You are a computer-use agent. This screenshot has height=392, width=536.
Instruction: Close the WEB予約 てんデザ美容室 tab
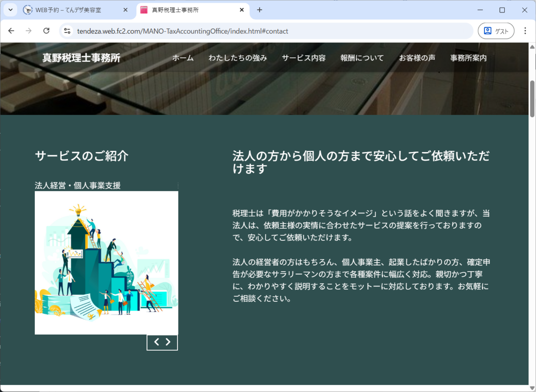click(x=125, y=10)
